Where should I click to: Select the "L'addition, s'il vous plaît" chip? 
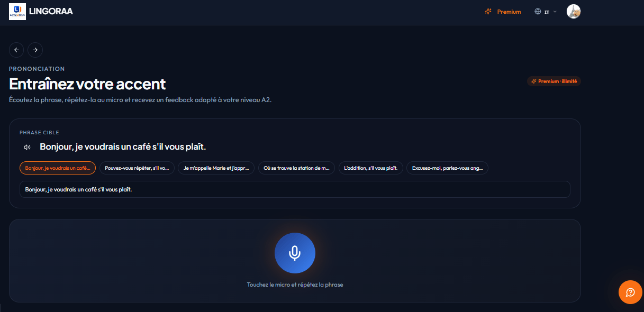tap(371, 168)
